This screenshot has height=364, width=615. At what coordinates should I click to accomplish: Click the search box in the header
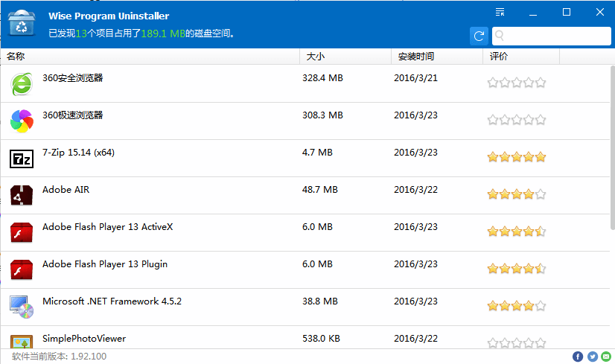pyautogui.click(x=552, y=36)
